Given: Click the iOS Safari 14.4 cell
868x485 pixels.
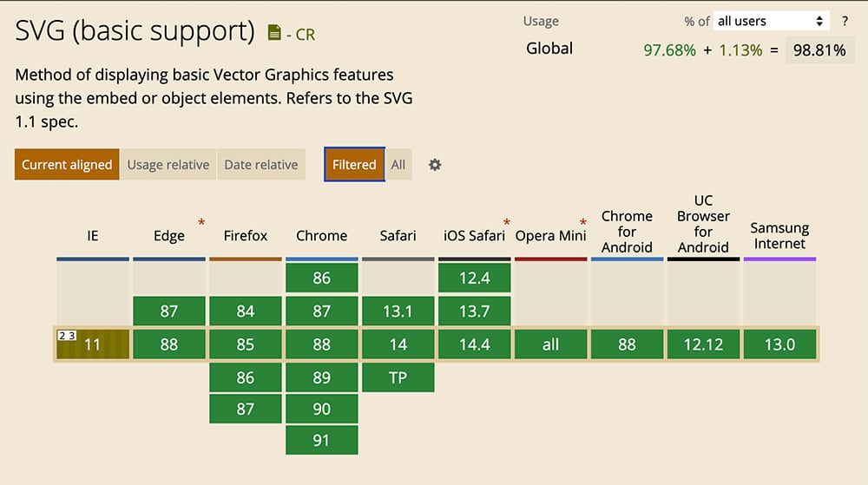Looking at the screenshot, I should click(x=475, y=344).
